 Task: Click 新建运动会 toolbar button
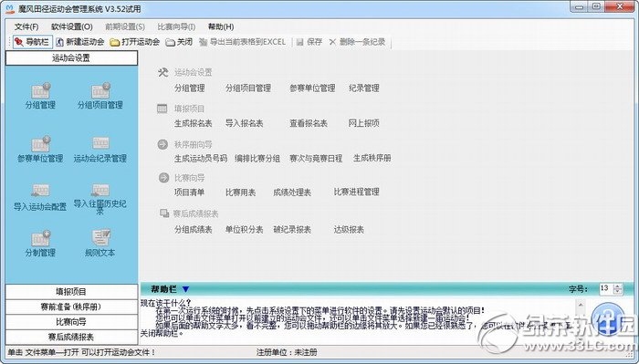coord(80,42)
